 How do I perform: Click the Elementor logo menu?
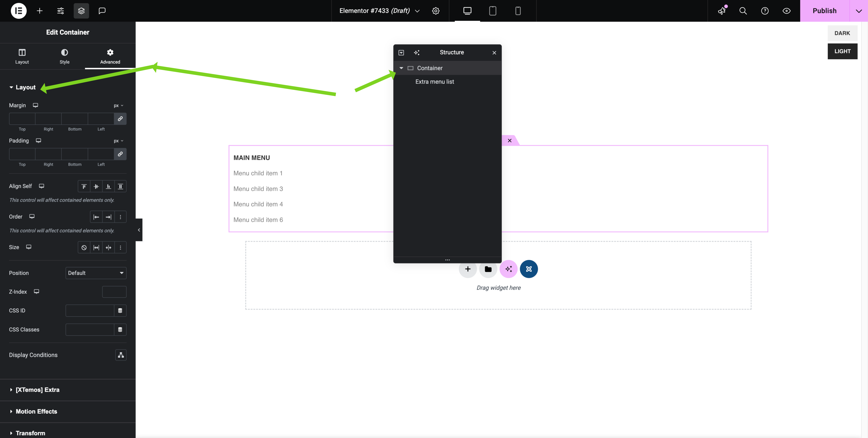(19, 11)
